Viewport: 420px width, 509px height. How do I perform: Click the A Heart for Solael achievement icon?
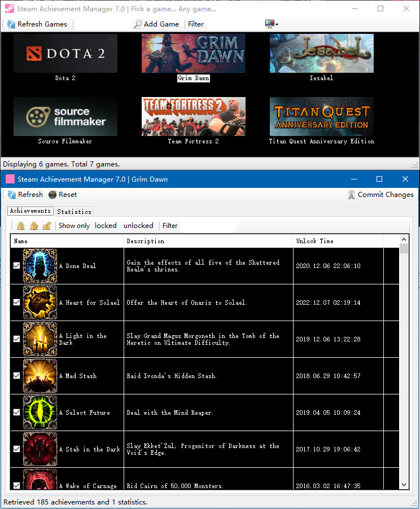[40, 302]
